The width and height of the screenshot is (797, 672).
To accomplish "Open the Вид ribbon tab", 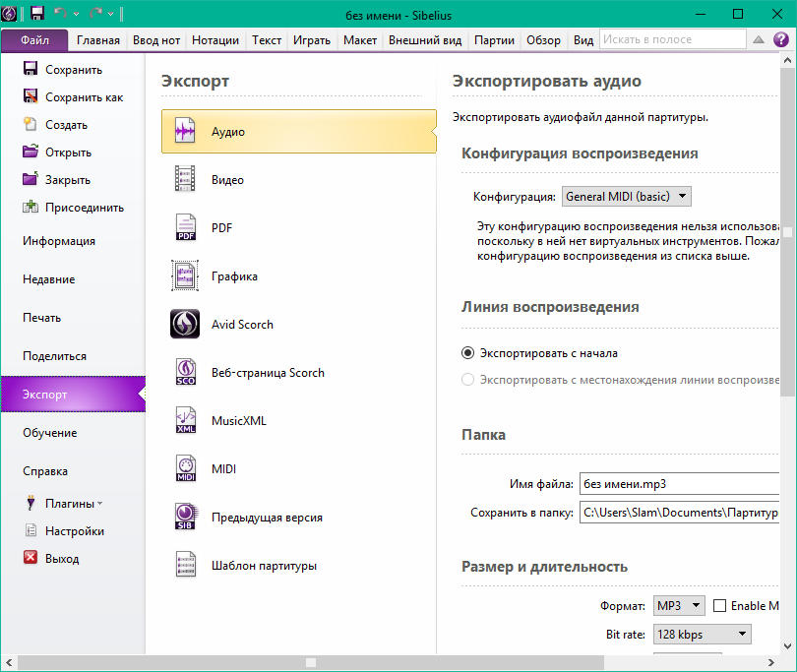I will (x=583, y=40).
